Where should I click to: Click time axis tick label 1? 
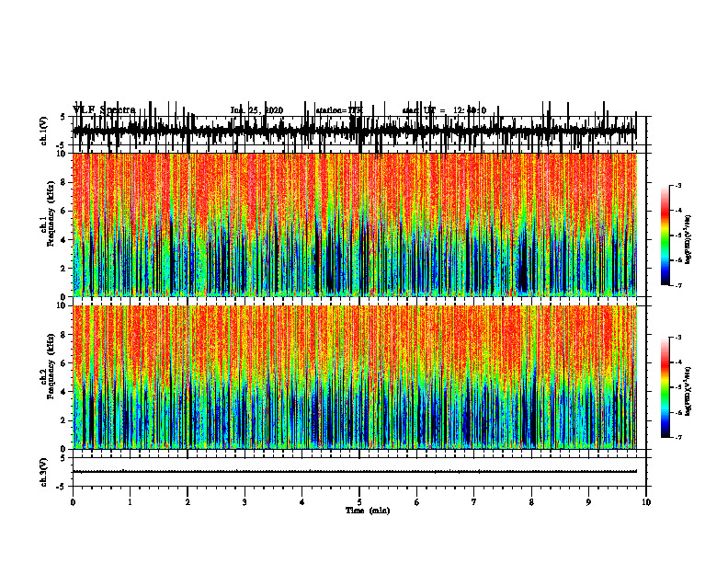point(130,502)
